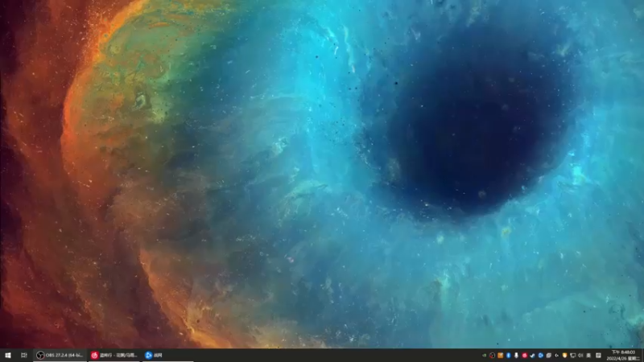Screen dimensions: 644x362
Task: Open the network tray icon
Action: click(x=572, y=356)
